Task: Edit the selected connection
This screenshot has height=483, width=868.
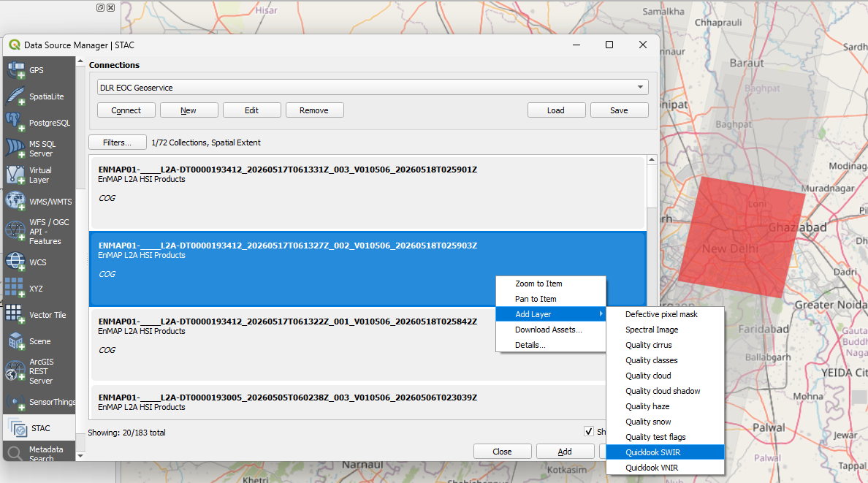Action: click(252, 110)
